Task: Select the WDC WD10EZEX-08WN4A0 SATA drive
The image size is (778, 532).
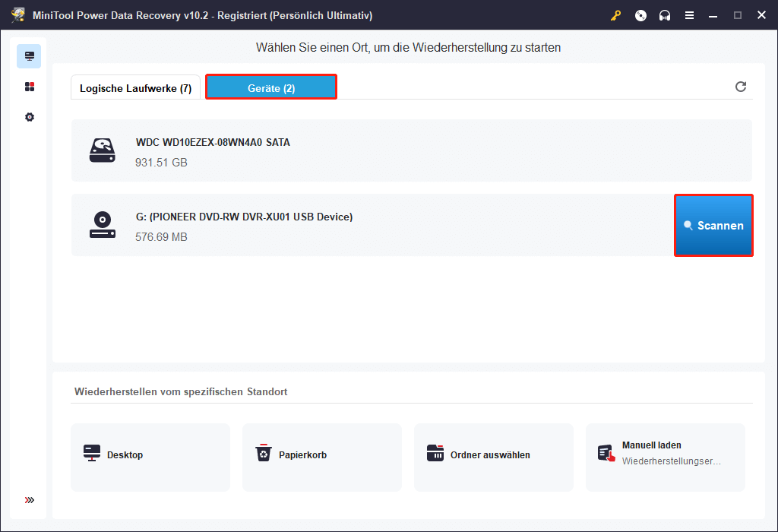Action: (x=411, y=150)
